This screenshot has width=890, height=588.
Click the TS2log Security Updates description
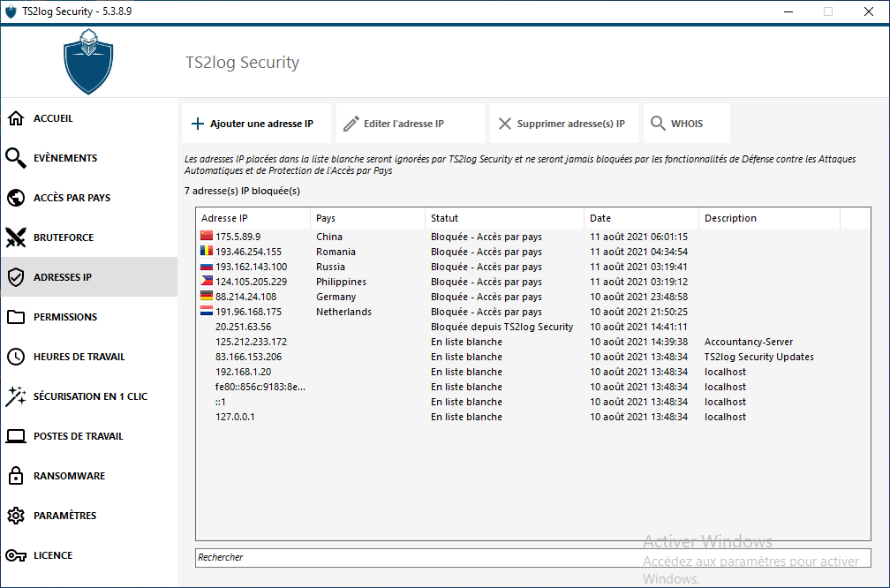(759, 357)
